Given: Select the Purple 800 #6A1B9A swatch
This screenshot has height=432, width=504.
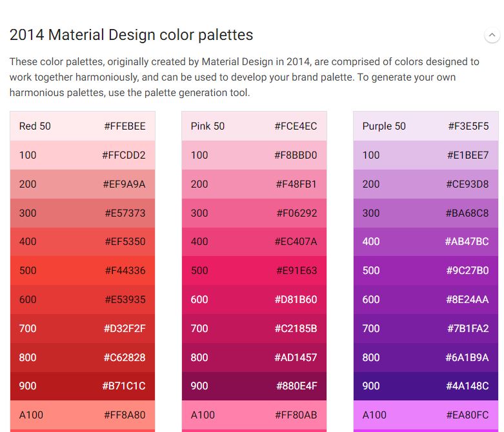Looking at the screenshot, I should (x=426, y=357).
